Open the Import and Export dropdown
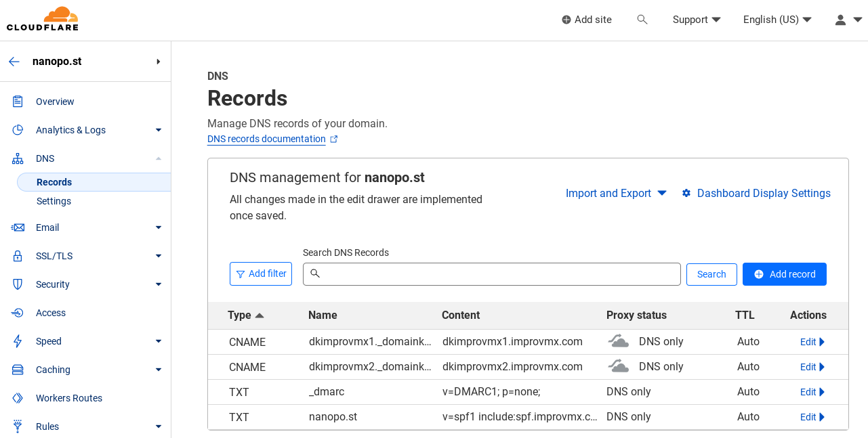 tap(616, 193)
